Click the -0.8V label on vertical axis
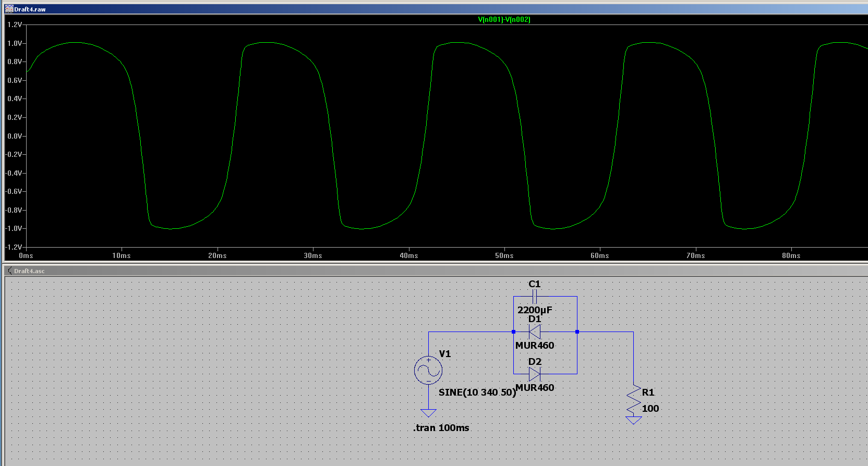Screen dimensions: 868x466 point(14,210)
